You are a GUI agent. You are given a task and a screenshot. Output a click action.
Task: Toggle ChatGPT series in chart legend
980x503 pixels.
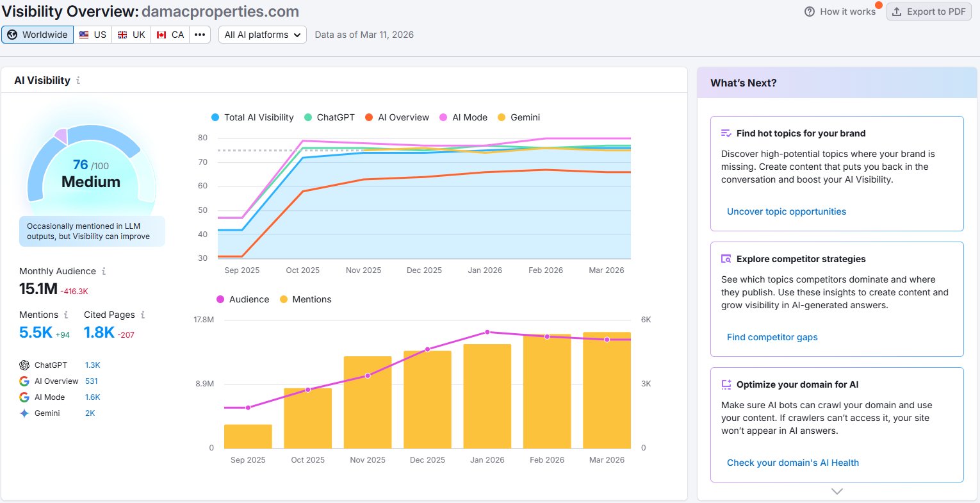click(x=329, y=117)
